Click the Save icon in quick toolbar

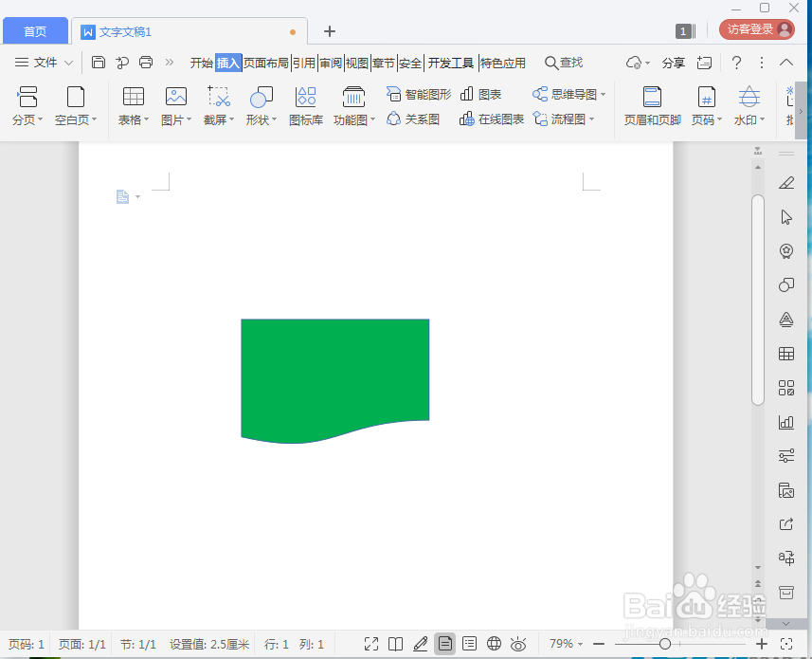[x=99, y=63]
